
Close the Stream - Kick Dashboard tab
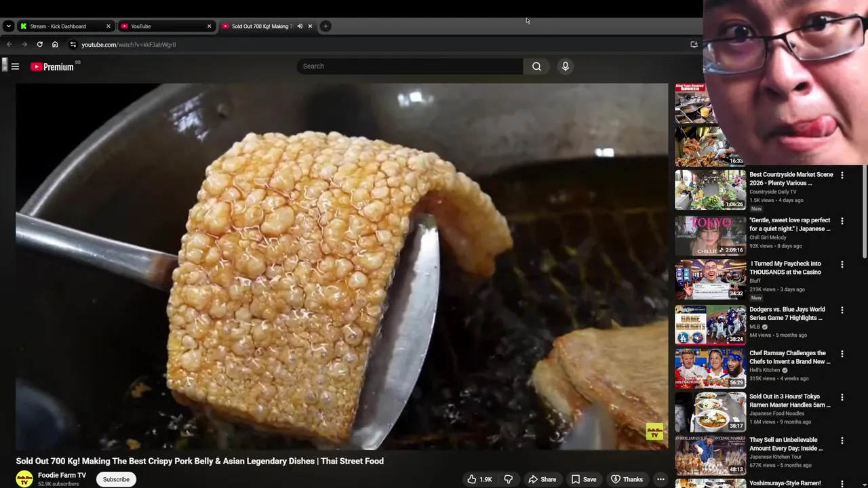108,26
